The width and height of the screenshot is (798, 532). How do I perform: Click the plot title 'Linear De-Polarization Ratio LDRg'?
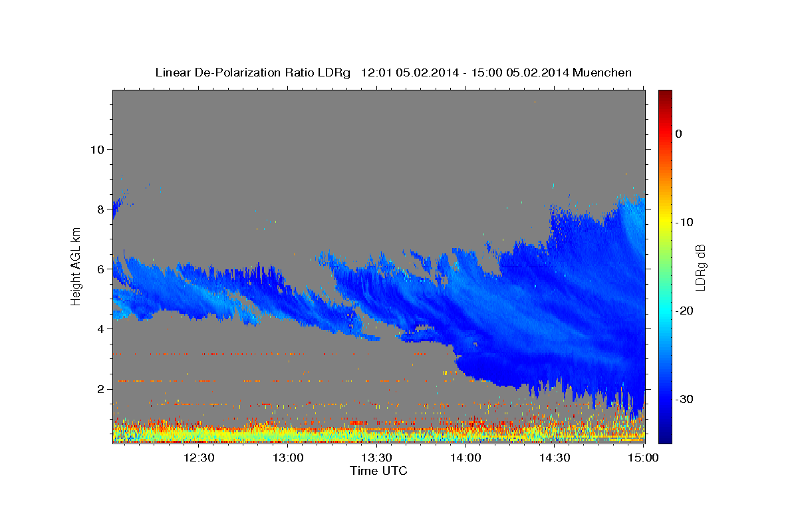tap(253, 72)
